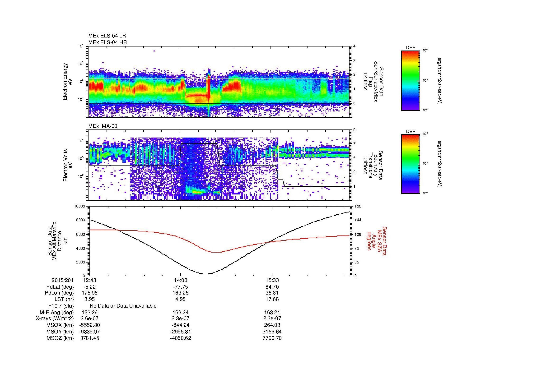Click the 'PdLat (deg)' row label

pyautogui.click(x=60, y=287)
